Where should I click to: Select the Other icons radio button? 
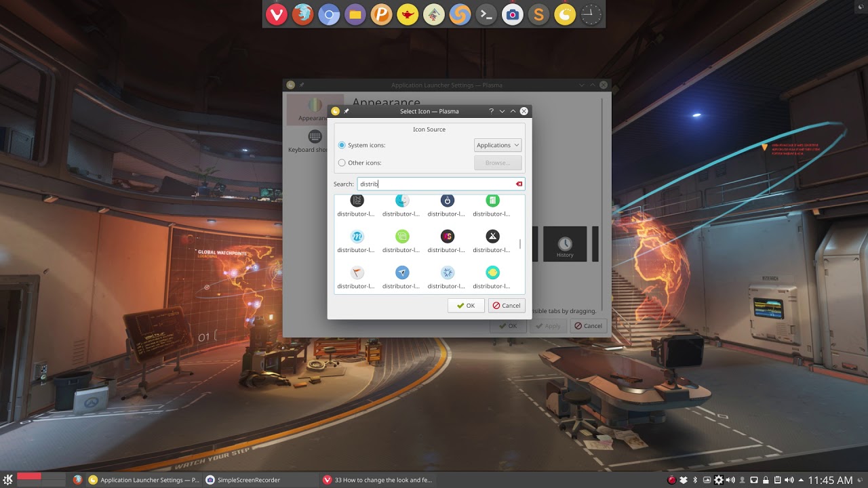coord(342,163)
